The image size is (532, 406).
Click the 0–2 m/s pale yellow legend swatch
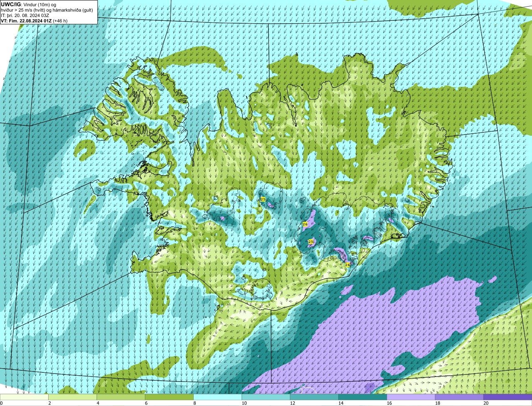click(24, 397)
